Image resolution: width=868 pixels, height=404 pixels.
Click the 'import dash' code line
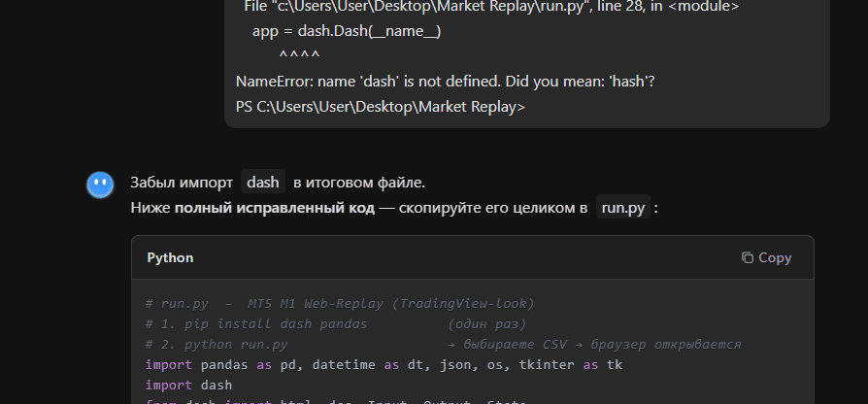click(183, 385)
